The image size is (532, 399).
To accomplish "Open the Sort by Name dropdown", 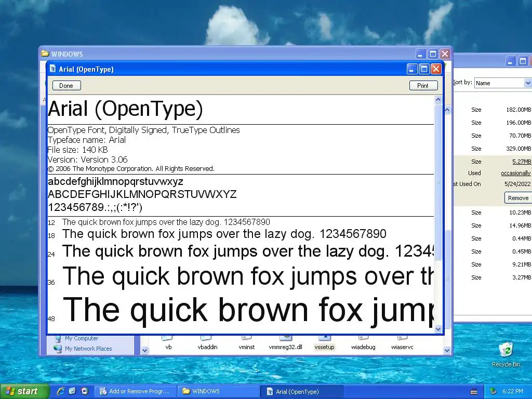I will pos(528,83).
